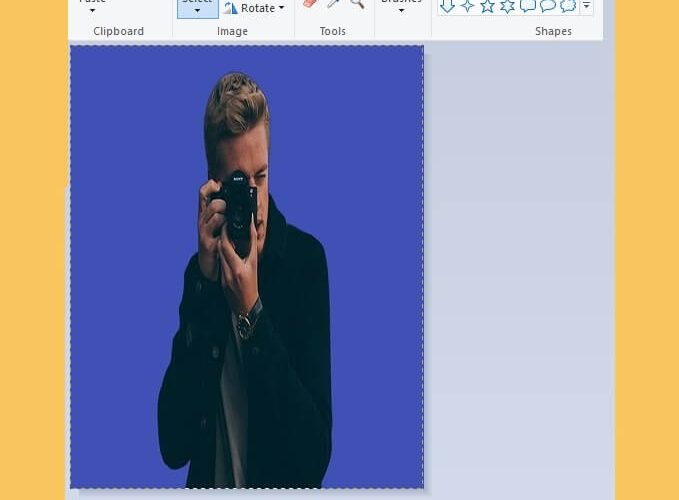Image resolution: width=679 pixels, height=500 pixels.
Task: Choose the four-point star shape
Action: click(467, 6)
